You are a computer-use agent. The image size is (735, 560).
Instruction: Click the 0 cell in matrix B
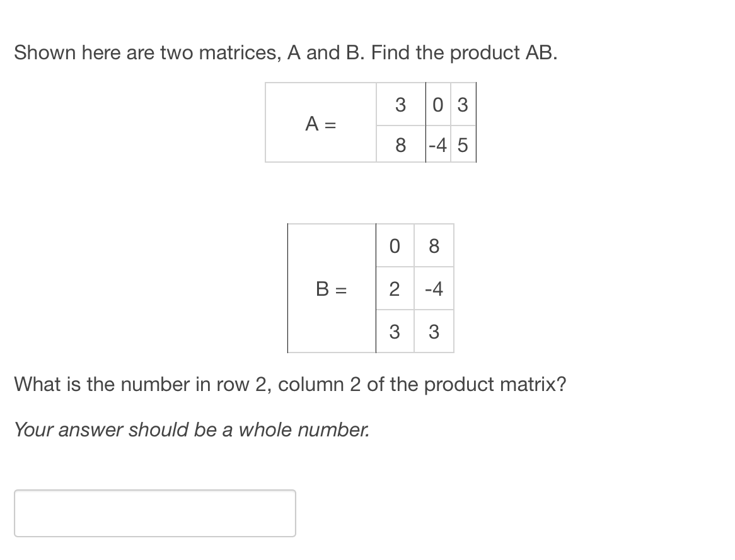point(395,245)
